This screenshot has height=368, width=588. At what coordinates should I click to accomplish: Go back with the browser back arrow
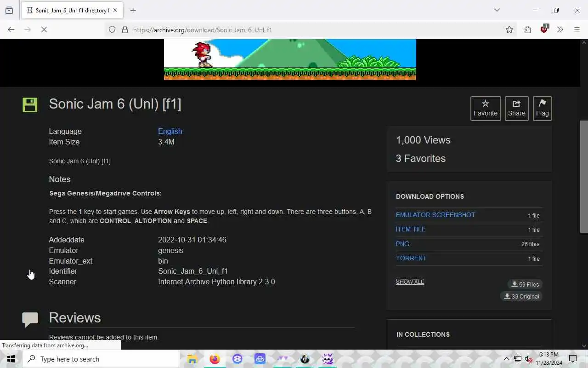(x=11, y=29)
